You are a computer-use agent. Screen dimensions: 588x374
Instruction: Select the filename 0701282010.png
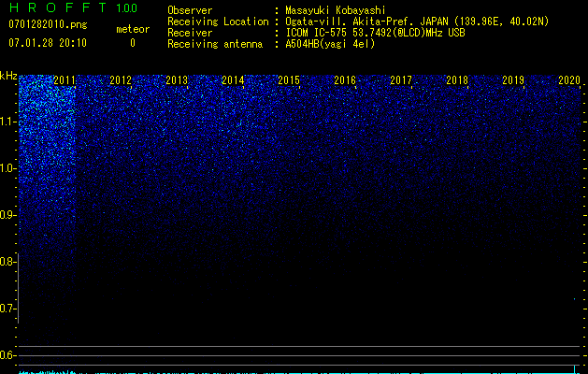coord(48,24)
